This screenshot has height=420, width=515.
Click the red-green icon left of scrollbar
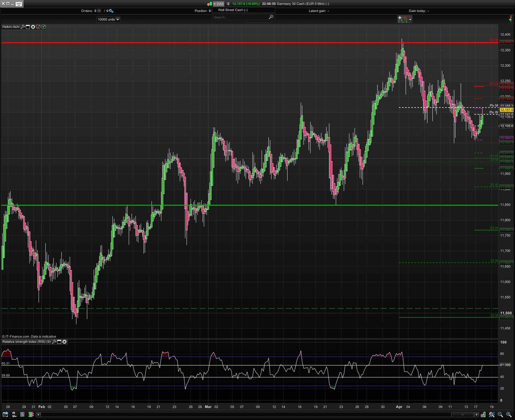(31, 414)
